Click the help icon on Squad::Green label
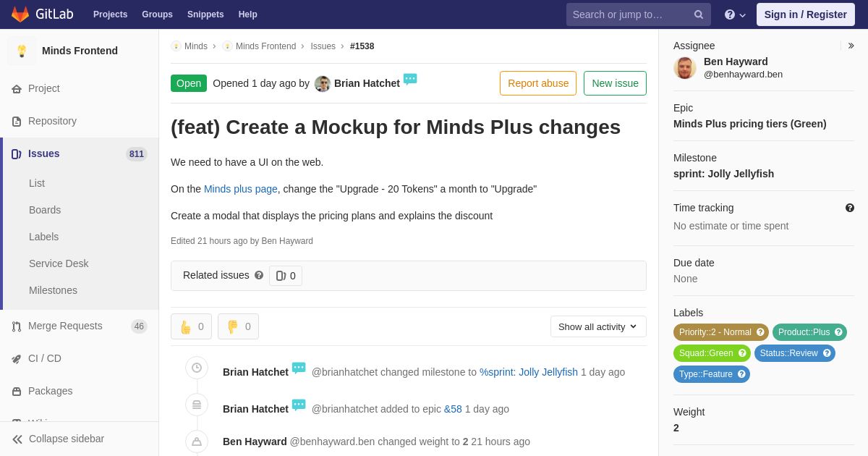 point(742,353)
